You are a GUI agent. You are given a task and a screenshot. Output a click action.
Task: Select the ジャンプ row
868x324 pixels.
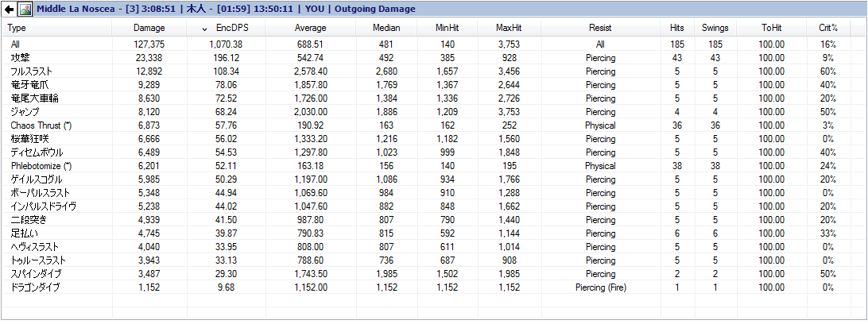pyautogui.click(x=426, y=112)
